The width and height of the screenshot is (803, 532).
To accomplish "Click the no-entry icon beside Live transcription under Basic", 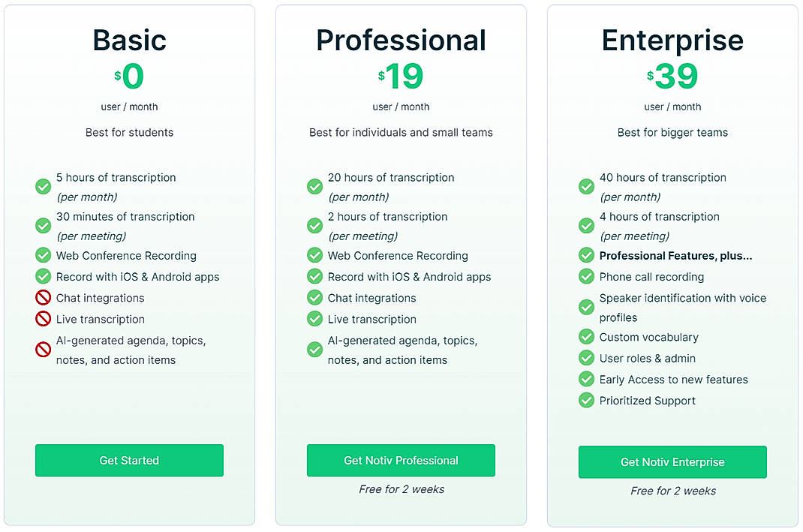I will tap(43, 318).
